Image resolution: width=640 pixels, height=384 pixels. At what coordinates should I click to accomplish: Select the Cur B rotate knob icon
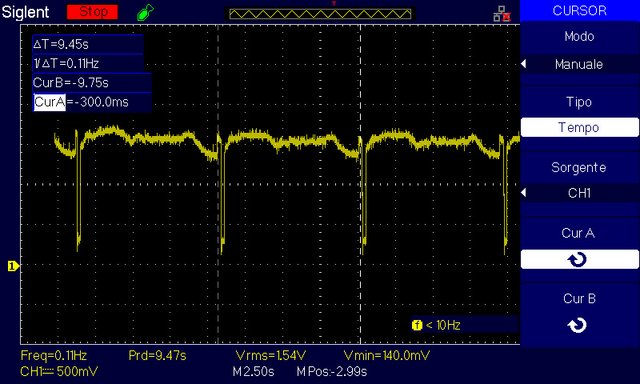click(x=578, y=325)
